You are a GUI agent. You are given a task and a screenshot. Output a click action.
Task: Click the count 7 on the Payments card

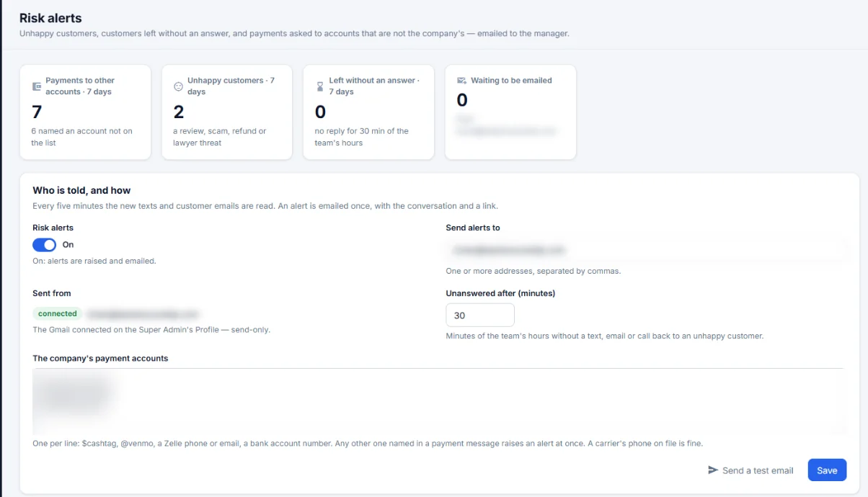coord(37,112)
